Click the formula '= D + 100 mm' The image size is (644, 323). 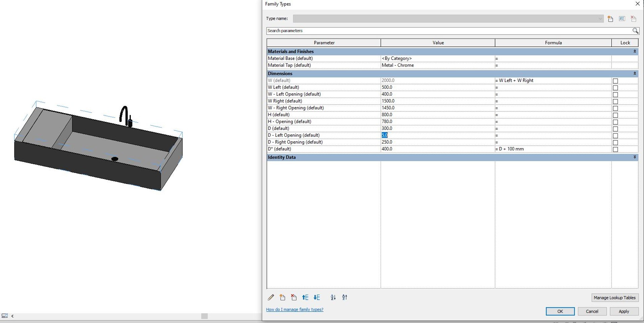pyautogui.click(x=509, y=149)
